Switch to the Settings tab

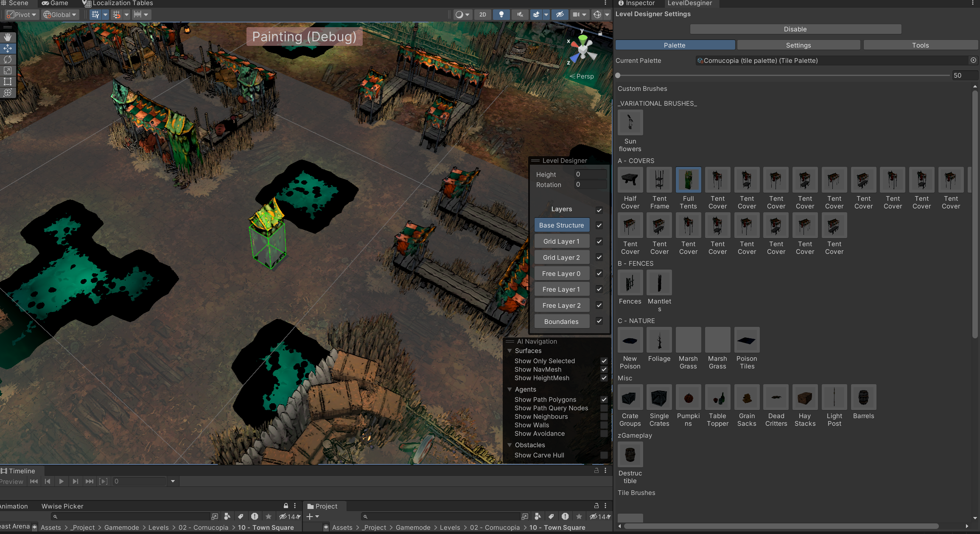(798, 45)
